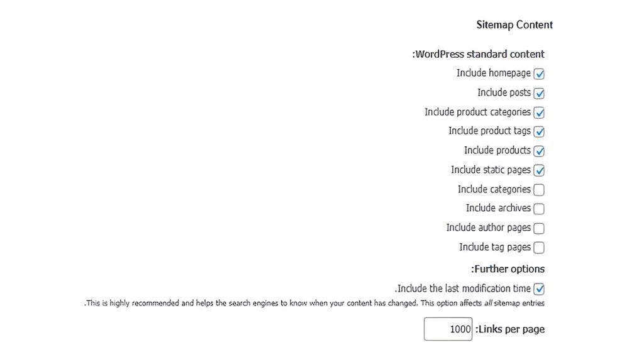Tick the Include author pages checkbox

539,228
